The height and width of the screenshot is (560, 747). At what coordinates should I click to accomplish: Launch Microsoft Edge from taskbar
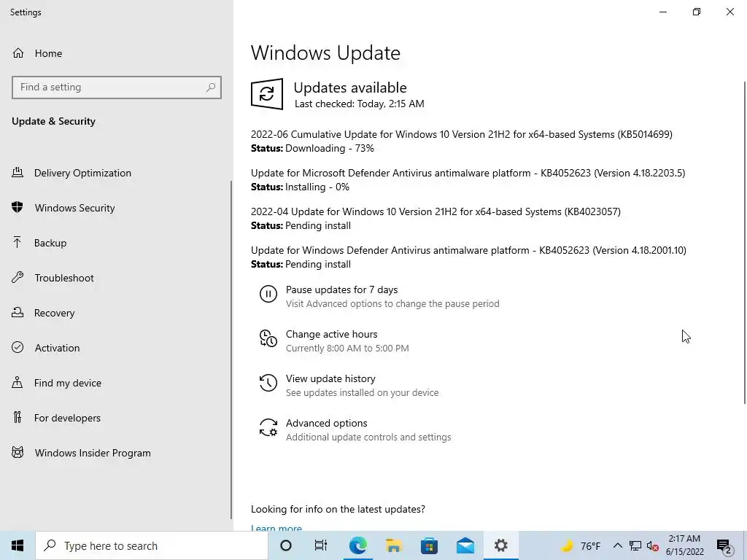click(357, 545)
